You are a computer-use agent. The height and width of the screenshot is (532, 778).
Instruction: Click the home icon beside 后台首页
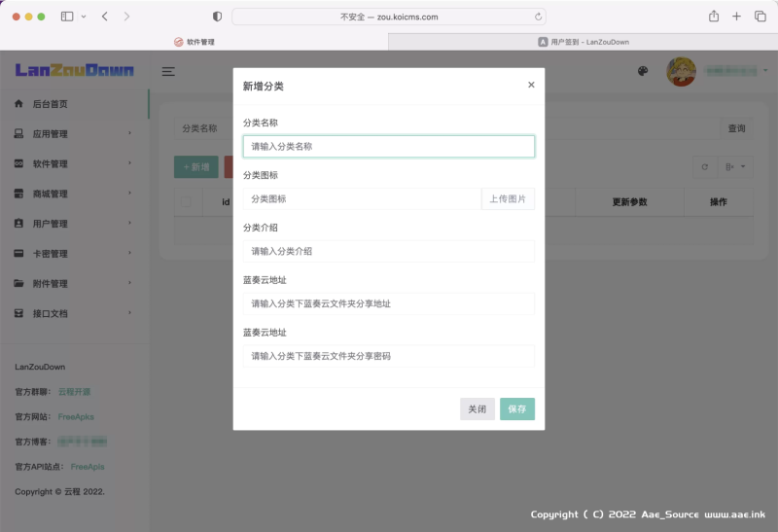pos(18,103)
